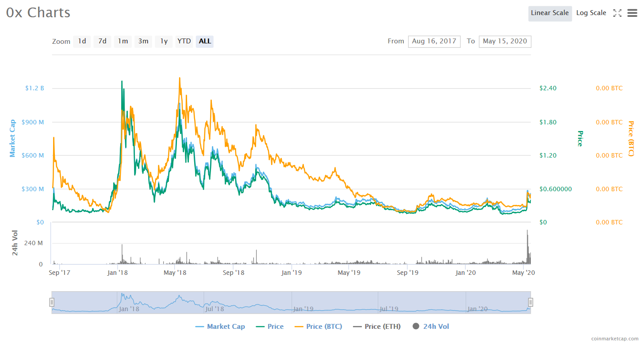Image resolution: width=644 pixels, height=343 pixels.
Task: Click the '$900 M' axis label
Action: [33, 122]
